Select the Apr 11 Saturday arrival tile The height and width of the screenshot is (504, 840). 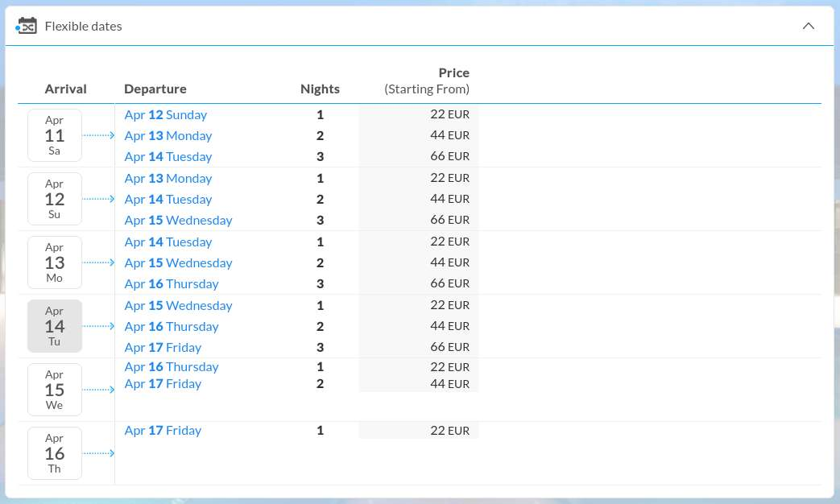click(55, 135)
